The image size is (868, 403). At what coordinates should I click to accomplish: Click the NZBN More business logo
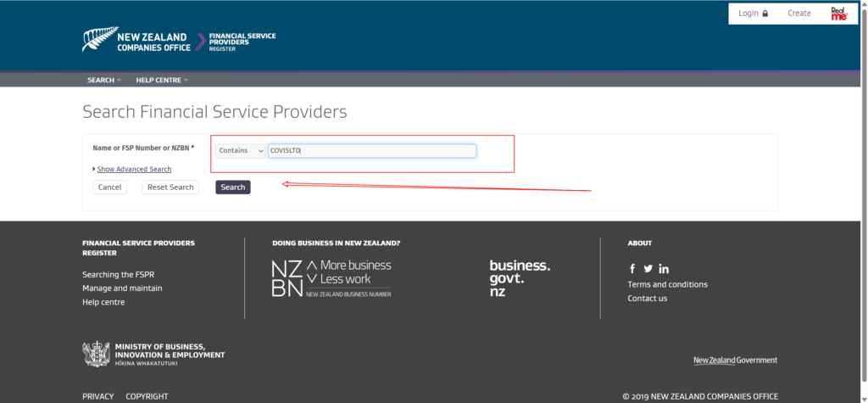pos(331,277)
